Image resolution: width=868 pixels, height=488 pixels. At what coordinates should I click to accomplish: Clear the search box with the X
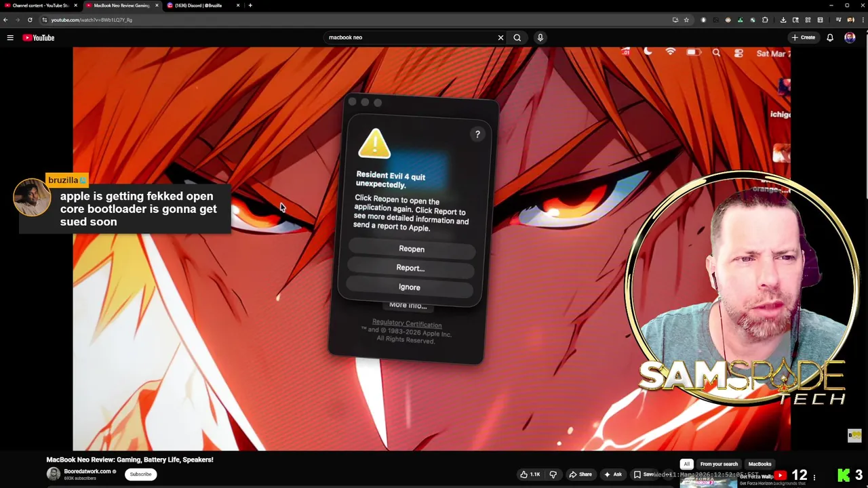click(x=500, y=38)
